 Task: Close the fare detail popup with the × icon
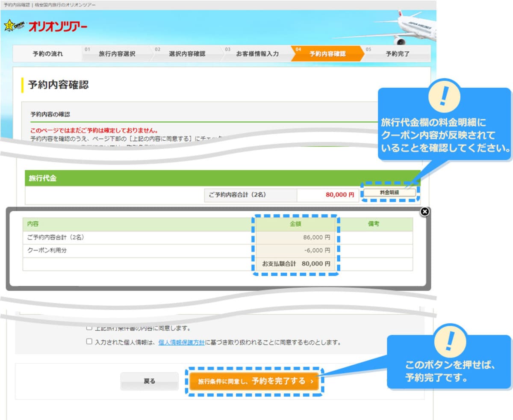click(424, 212)
